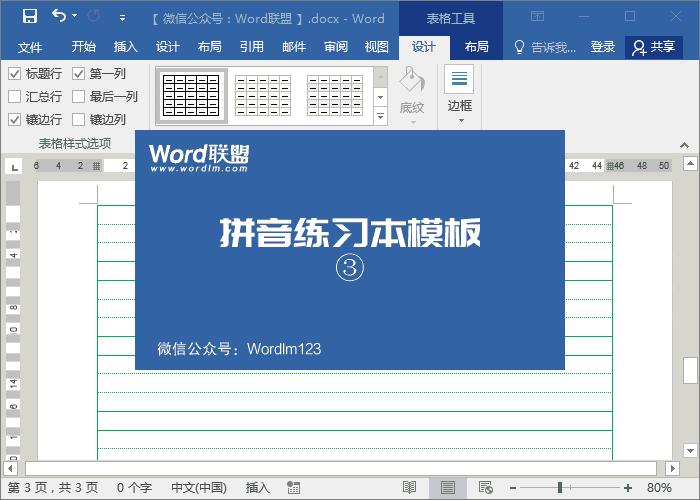Screen dimensions: 700x500
Task: Click the 插入 insert mode indicator
Action: point(258,488)
